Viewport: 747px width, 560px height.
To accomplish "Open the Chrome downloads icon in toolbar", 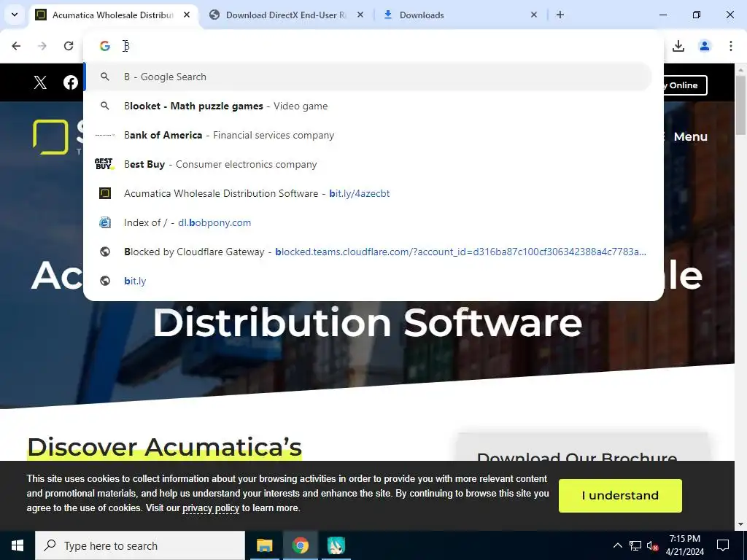I will pyautogui.click(x=678, y=46).
